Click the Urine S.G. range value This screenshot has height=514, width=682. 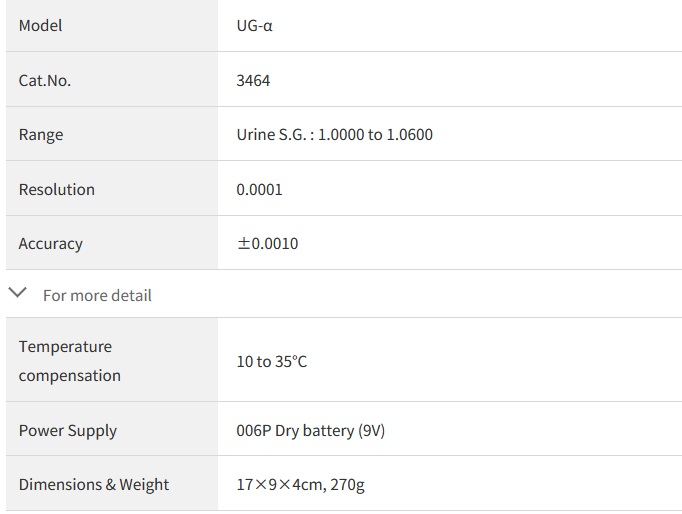tap(334, 134)
